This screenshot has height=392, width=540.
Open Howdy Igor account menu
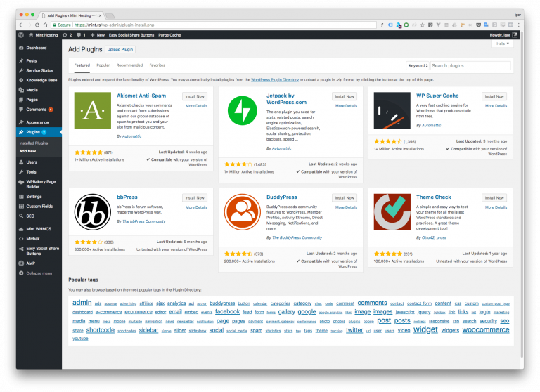point(503,35)
